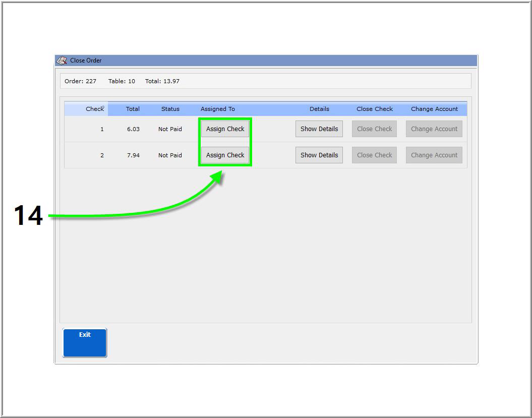Viewport: 532px width, 418px height.
Task: Click the Change Account column header
Action: click(434, 109)
